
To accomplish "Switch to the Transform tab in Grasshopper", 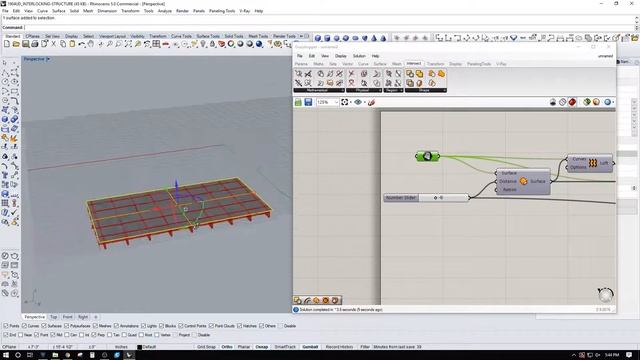I will click(x=435, y=64).
